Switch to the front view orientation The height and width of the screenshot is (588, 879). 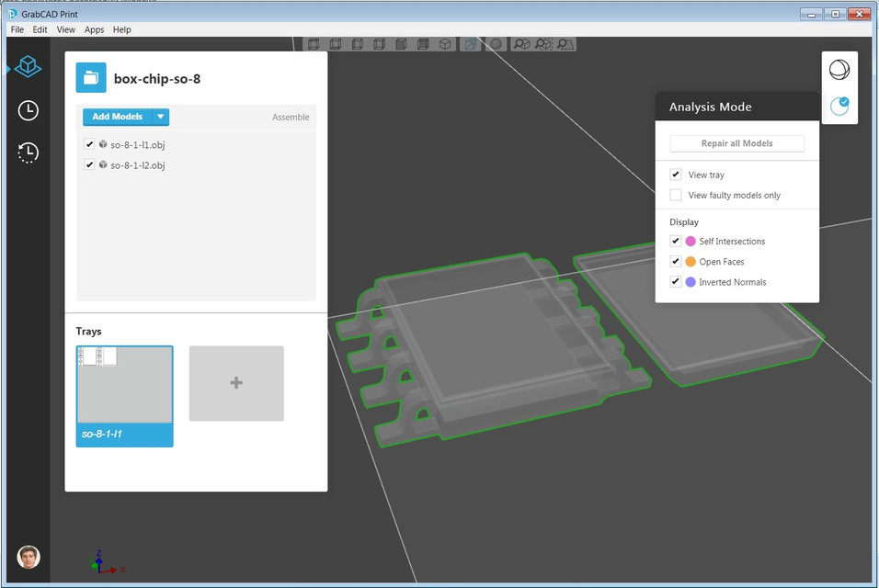(313, 43)
